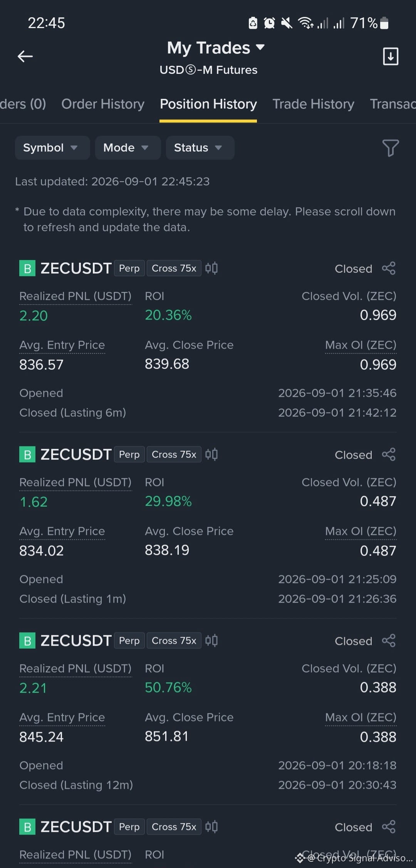Tap the download export icon
This screenshot has width=416, height=868.
[x=390, y=57]
